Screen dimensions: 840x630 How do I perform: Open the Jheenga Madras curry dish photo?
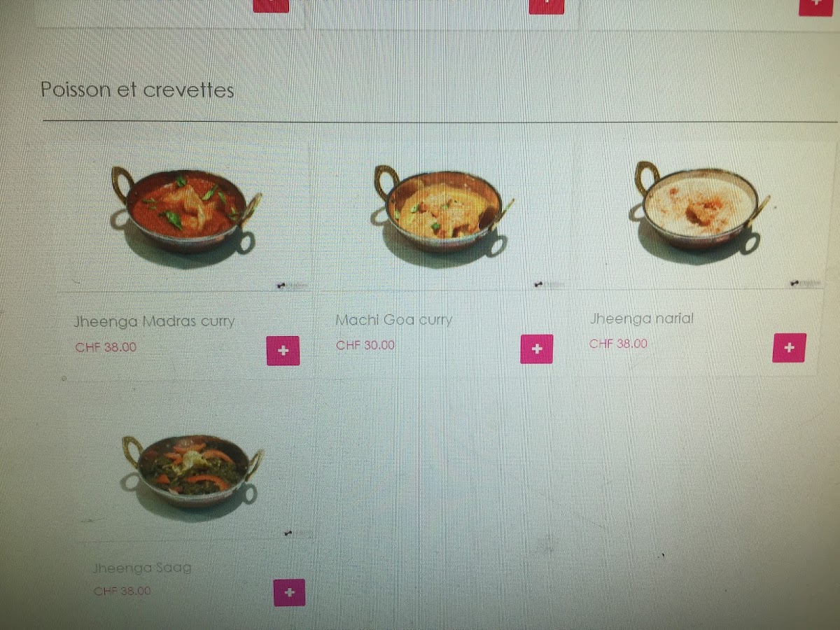click(x=185, y=210)
